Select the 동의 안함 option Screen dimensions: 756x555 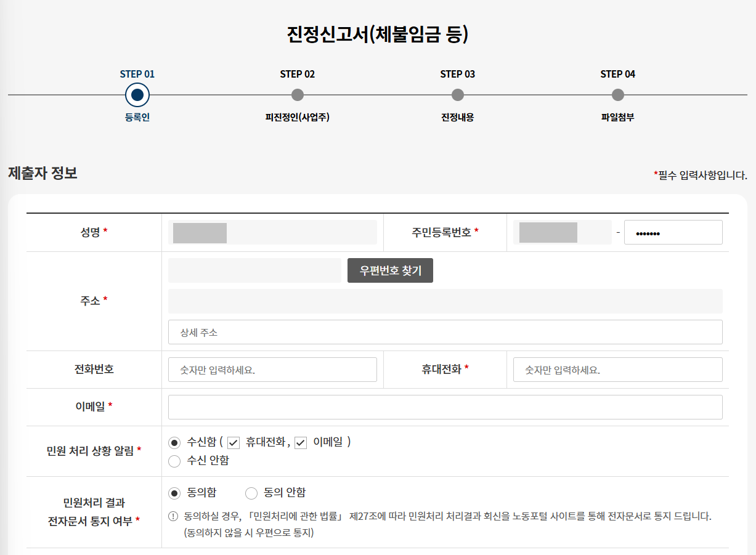(251, 492)
